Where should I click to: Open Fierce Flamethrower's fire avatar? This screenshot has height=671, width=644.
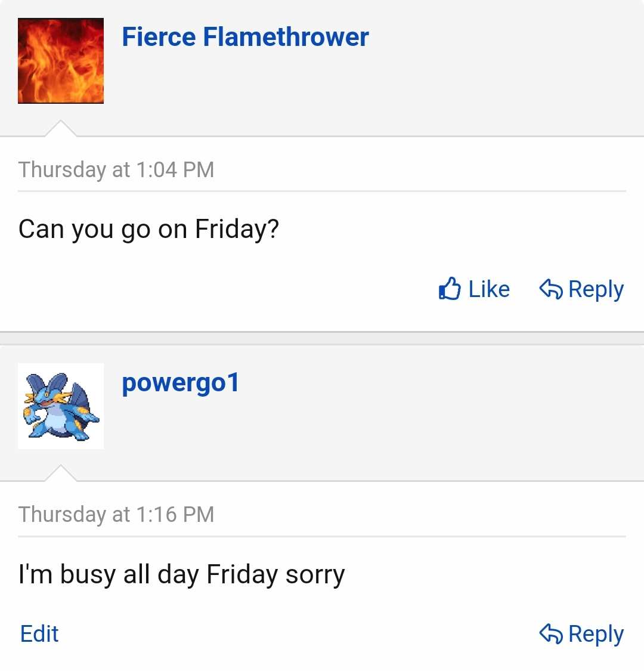[61, 61]
